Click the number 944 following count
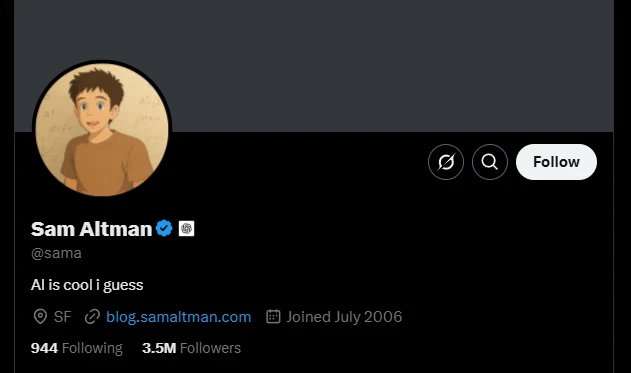 [44, 348]
